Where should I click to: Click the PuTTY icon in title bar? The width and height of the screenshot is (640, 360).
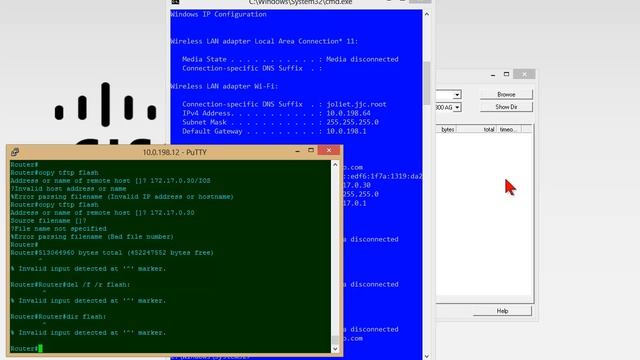(15, 152)
